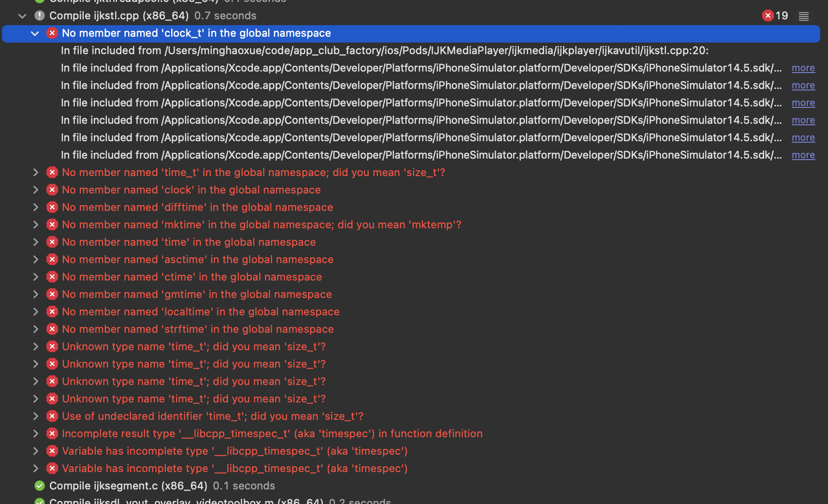This screenshot has height=504, width=828.
Task: Click the error icon of the 'clock_t' row
Action: (52, 33)
